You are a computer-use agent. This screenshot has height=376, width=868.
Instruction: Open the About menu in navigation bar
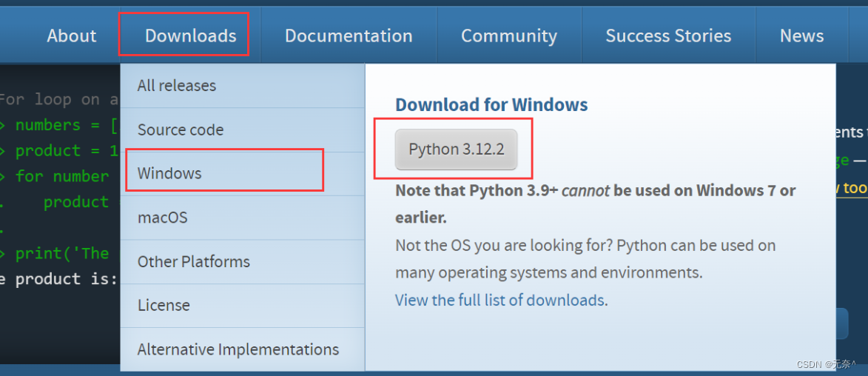(x=72, y=36)
